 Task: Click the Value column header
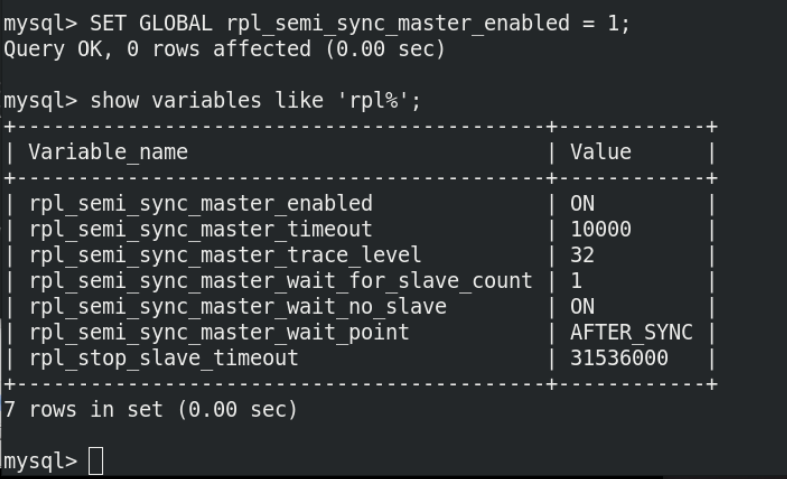pyautogui.click(x=600, y=152)
